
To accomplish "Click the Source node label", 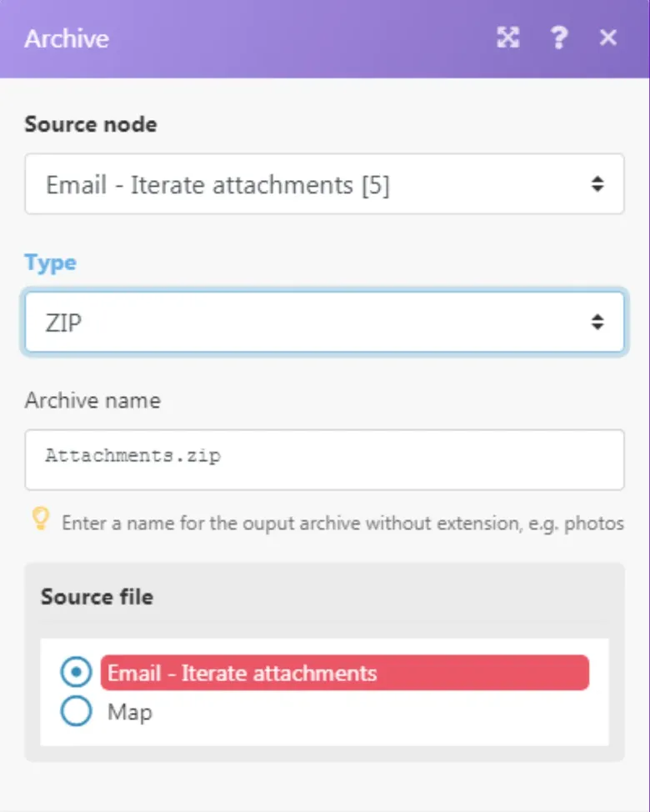I will tap(91, 125).
